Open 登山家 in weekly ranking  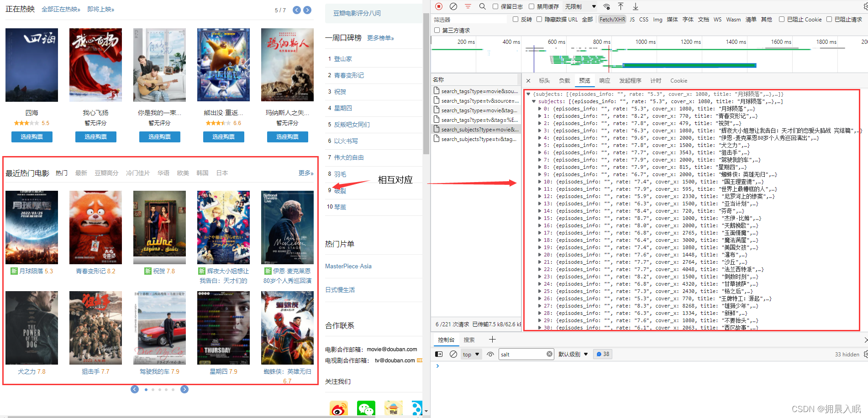343,59
